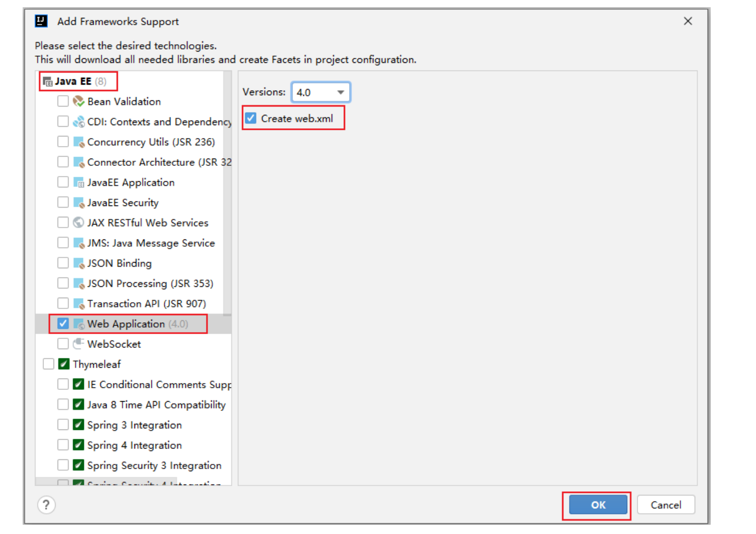This screenshot has width=756, height=534.
Task: Click the JAX RESTful Web Services globe icon
Action: 79,222
